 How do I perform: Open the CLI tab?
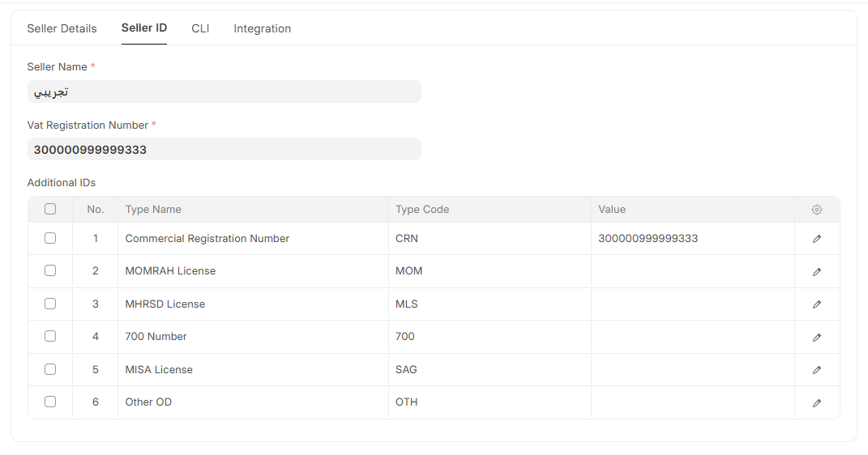tap(200, 28)
